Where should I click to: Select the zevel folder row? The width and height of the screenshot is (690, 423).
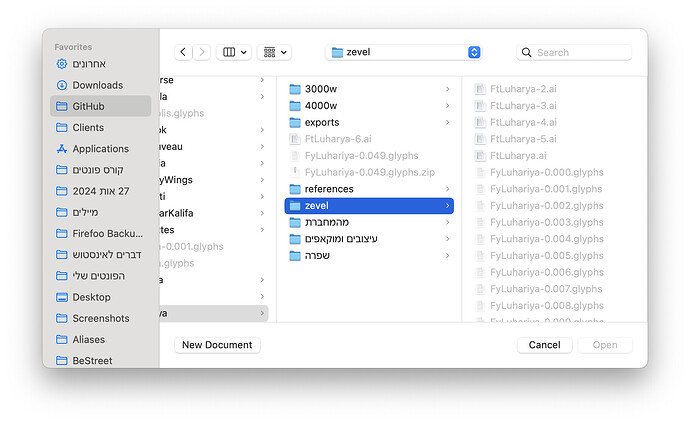tap(369, 206)
